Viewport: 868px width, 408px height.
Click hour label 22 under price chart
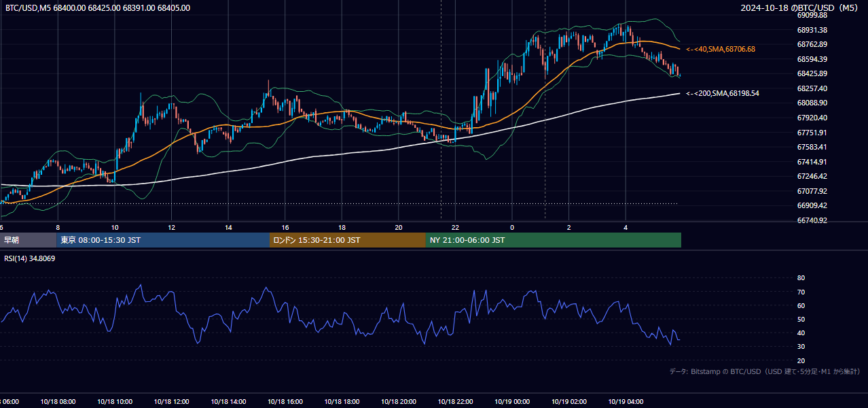(456, 227)
